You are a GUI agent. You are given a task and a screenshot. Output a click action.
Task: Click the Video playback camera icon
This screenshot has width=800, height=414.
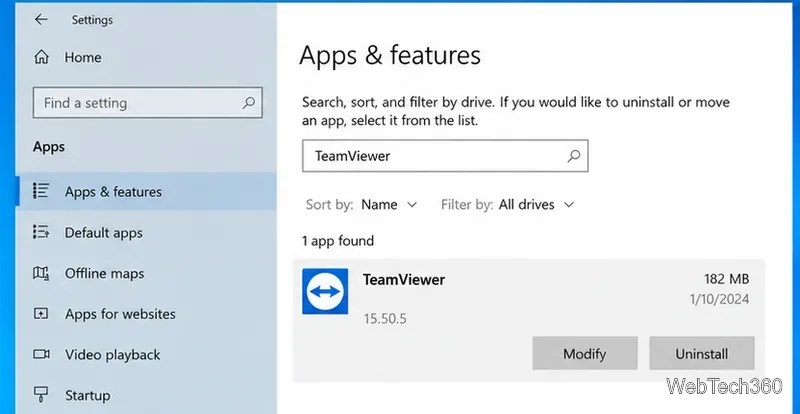point(41,354)
